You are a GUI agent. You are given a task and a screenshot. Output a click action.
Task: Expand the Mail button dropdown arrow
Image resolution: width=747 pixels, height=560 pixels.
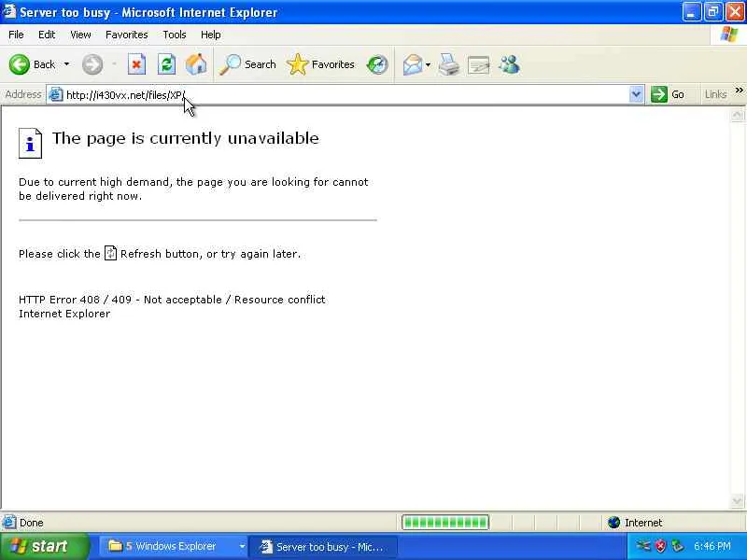(x=428, y=64)
